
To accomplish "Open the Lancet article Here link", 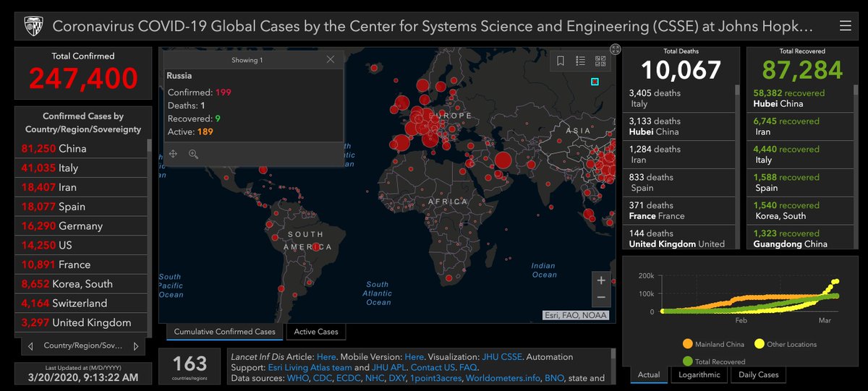I will pyautogui.click(x=326, y=357).
